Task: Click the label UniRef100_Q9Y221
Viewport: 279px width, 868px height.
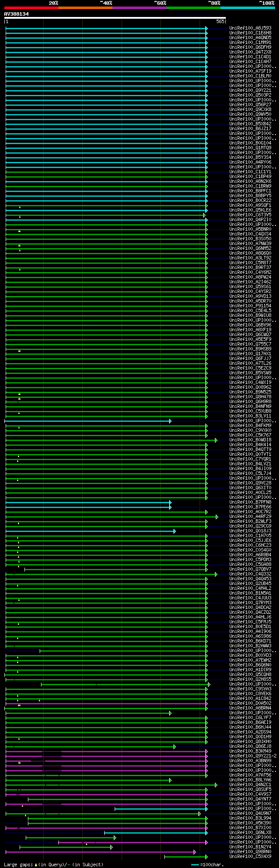Action: click(250, 90)
